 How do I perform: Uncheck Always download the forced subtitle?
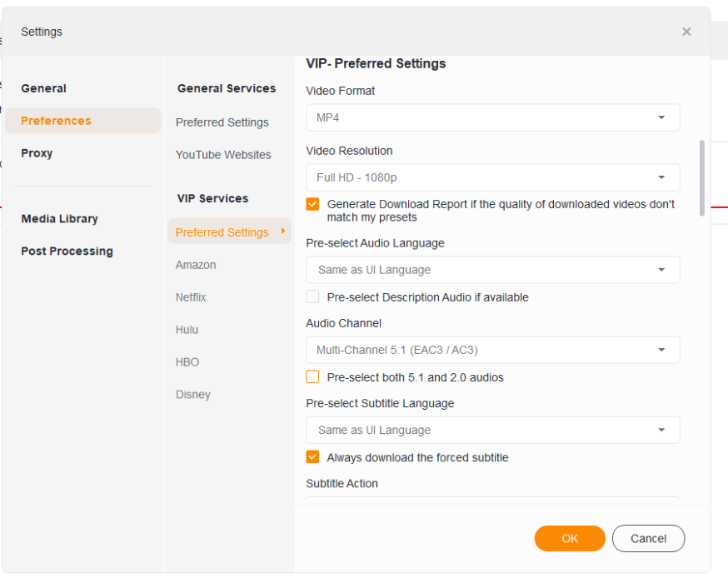pyautogui.click(x=312, y=457)
